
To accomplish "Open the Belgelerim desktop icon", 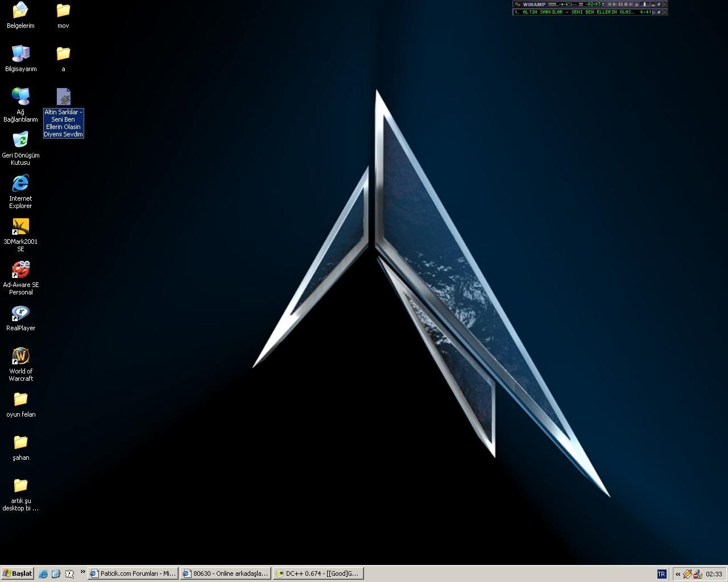I will point(20,15).
